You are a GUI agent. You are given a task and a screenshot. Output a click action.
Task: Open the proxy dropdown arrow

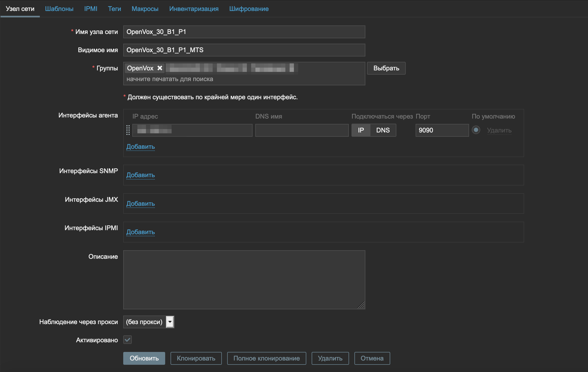click(x=170, y=322)
